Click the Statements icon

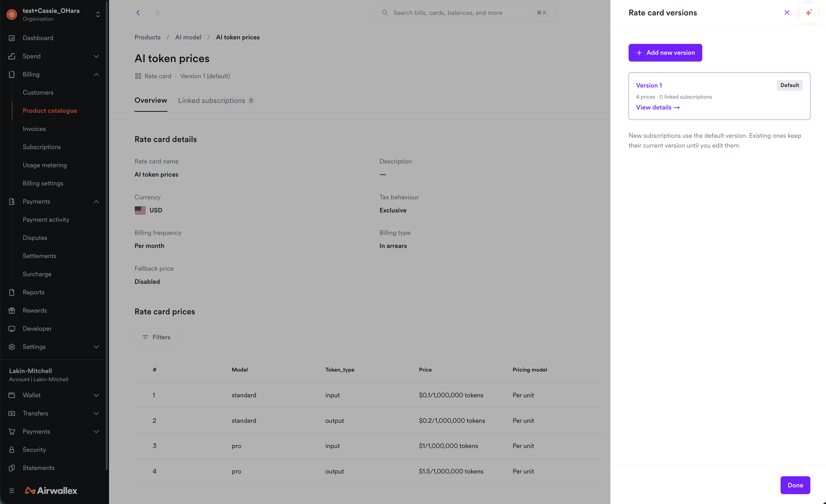(x=12, y=467)
